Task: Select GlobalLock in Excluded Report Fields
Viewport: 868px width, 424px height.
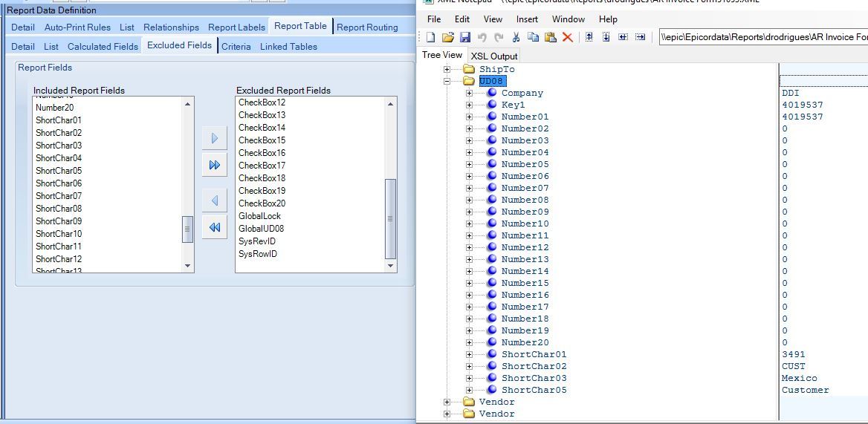Action: tap(259, 215)
